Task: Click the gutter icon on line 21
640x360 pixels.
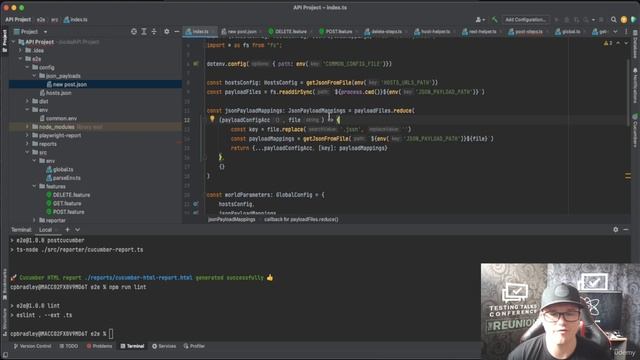Action: 196,203
